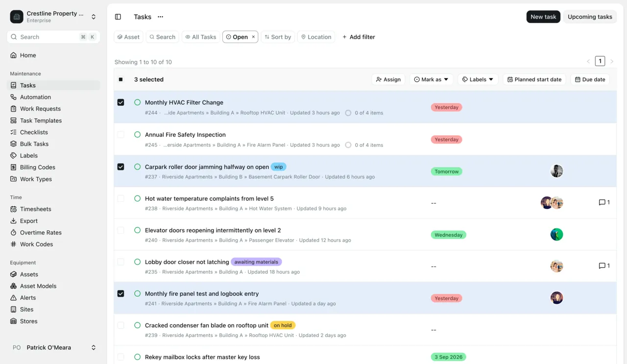Set Planned start date for selection
The width and height of the screenshot is (627, 364).
pos(534,79)
